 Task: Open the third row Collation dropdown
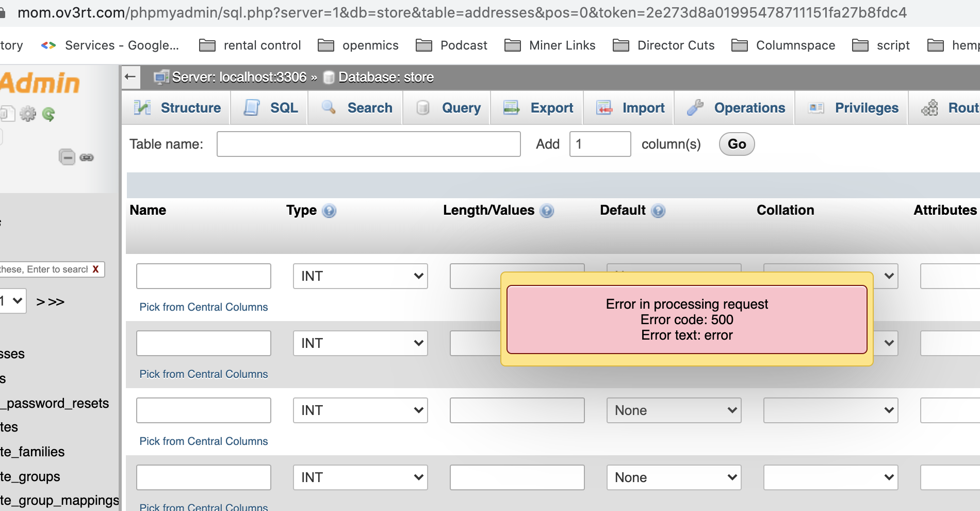tap(831, 410)
